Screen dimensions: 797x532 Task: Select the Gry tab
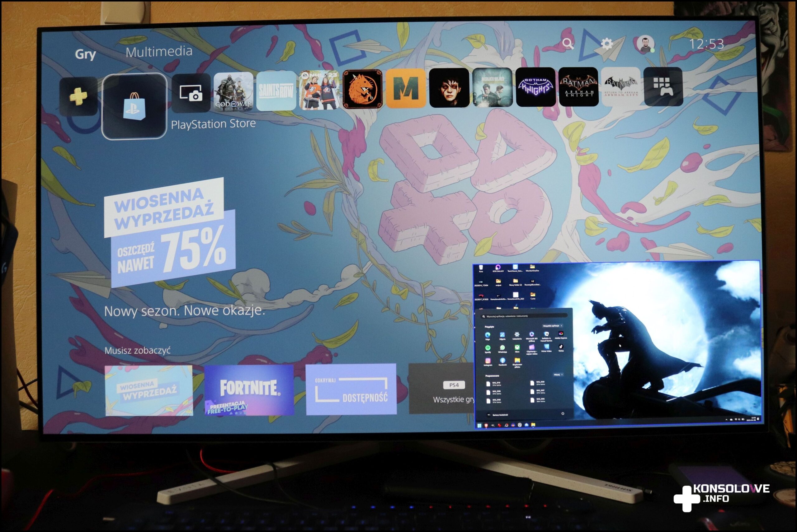85,54
